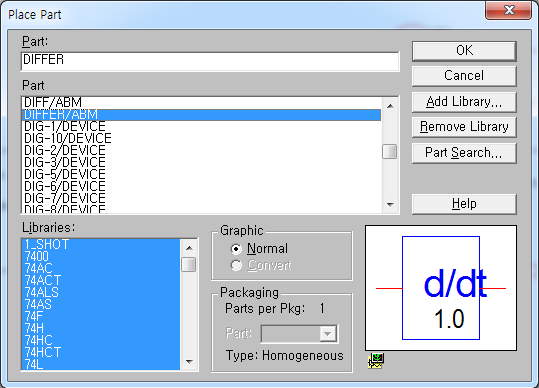Click the part list scrollbar thumb
This screenshot has width=539, height=388.
390,152
